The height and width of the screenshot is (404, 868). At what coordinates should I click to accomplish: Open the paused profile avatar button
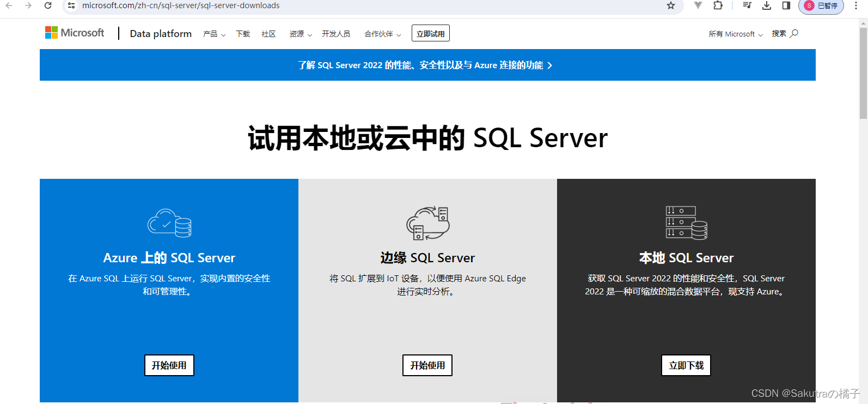[x=821, y=5]
